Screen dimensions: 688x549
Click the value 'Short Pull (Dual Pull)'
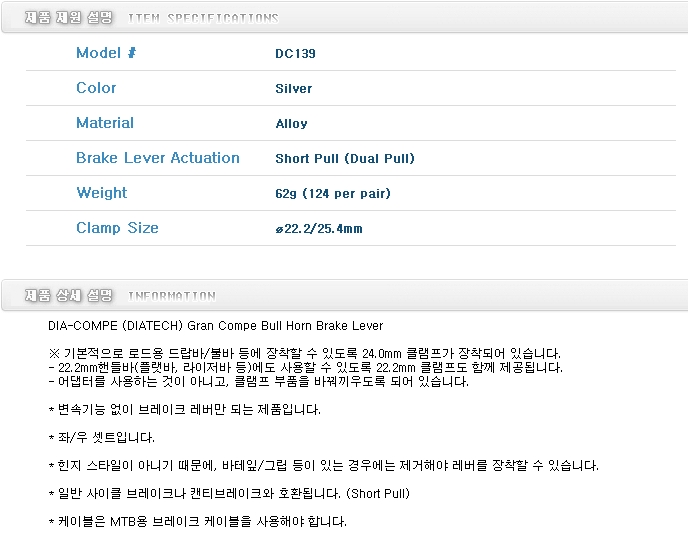point(345,158)
